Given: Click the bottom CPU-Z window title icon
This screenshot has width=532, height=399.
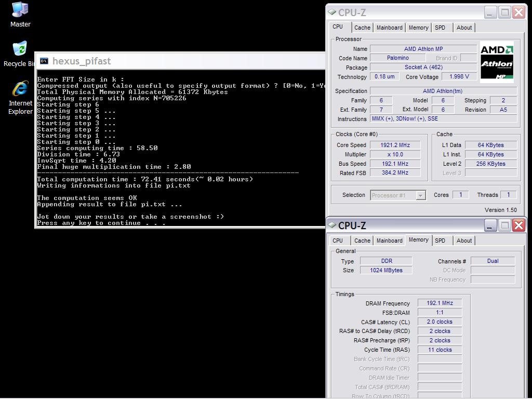Looking at the screenshot, I should click(x=332, y=225).
